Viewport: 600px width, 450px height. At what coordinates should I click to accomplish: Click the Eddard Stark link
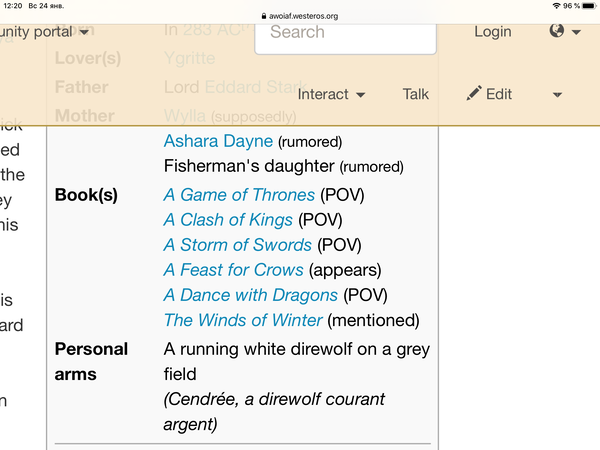click(x=256, y=87)
